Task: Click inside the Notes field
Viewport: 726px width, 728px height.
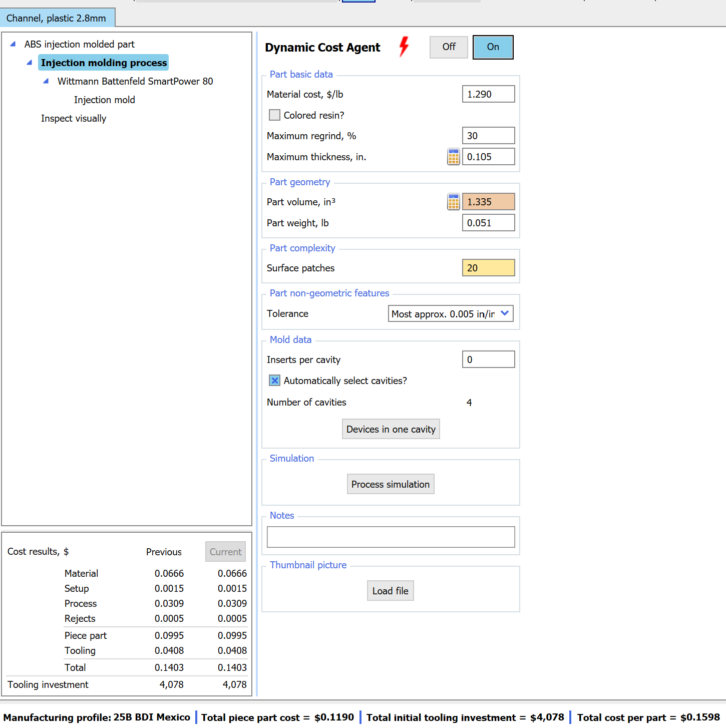Action: point(391,536)
